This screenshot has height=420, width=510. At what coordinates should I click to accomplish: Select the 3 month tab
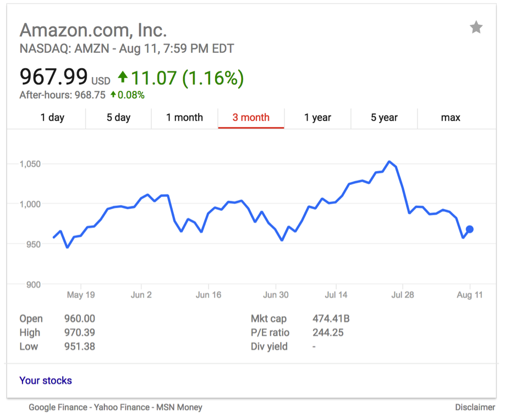(x=251, y=117)
